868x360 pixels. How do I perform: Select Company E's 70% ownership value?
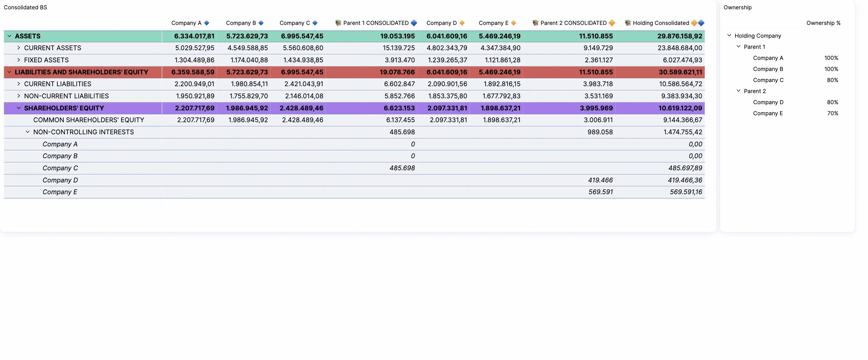coord(832,113)
